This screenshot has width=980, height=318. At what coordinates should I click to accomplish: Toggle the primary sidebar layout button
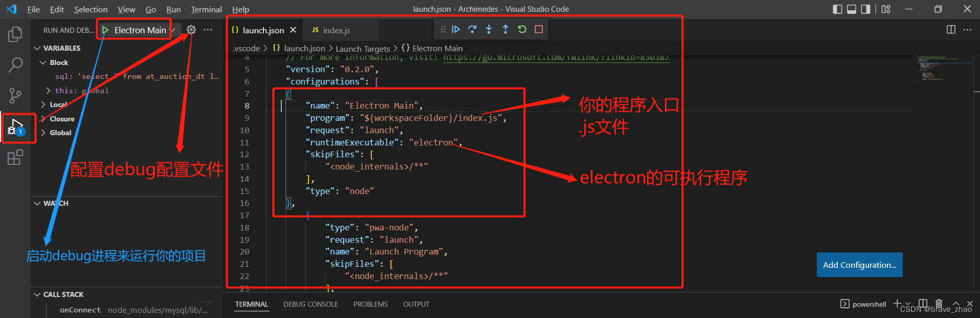tap(837, 9)
